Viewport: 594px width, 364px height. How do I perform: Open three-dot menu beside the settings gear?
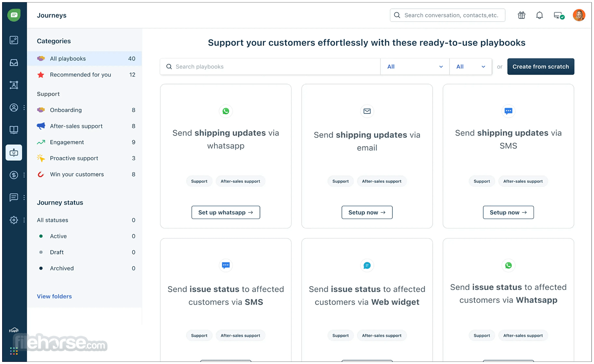[x=24, y=220]
